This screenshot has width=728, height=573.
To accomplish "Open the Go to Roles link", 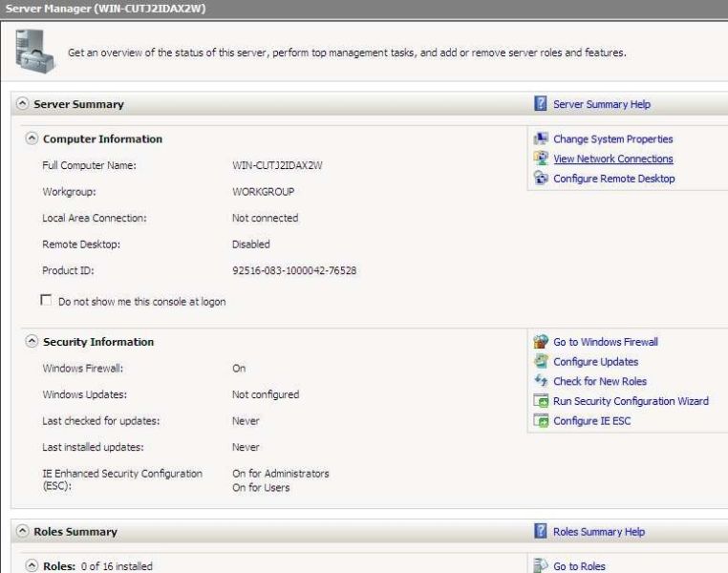I will 579,566.
